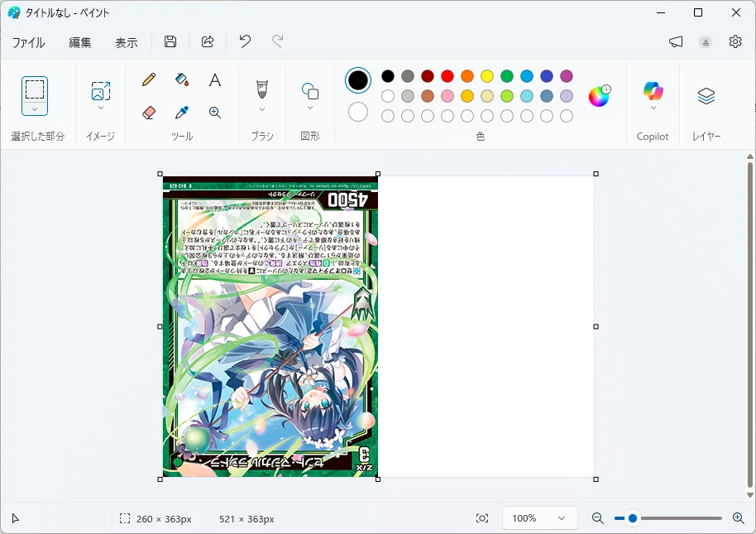The image size is (756, 534).
Task: Pick the purple color swatch
Action: pyautogui.click(x=567, y=76)
